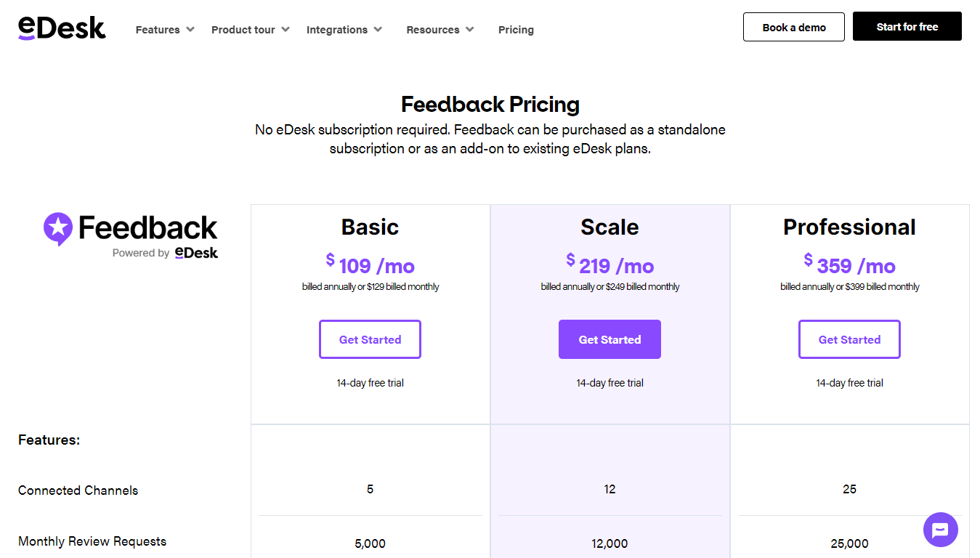Click the eDesk logo in header
Screen dimensions: 980x558
pyautogui.click(x=62, y=28)
